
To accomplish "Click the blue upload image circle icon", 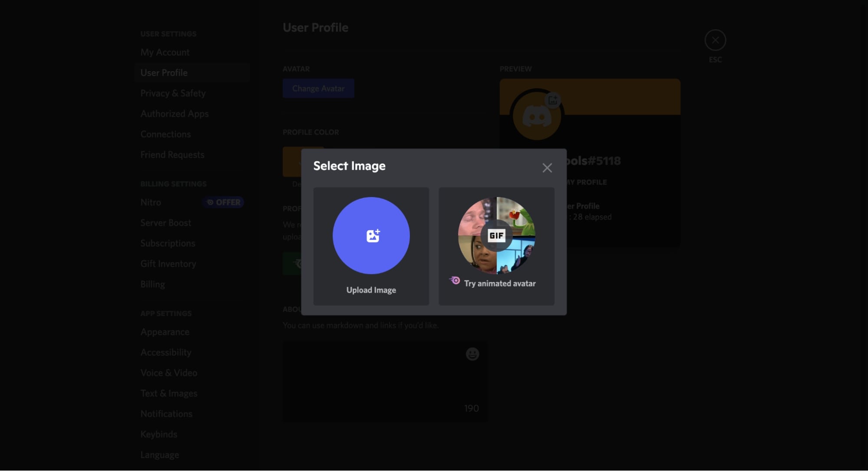I will point(371,235).
